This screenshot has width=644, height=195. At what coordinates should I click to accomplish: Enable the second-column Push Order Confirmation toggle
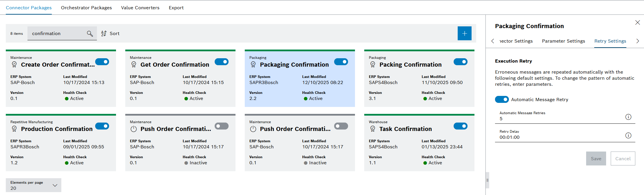222,126
